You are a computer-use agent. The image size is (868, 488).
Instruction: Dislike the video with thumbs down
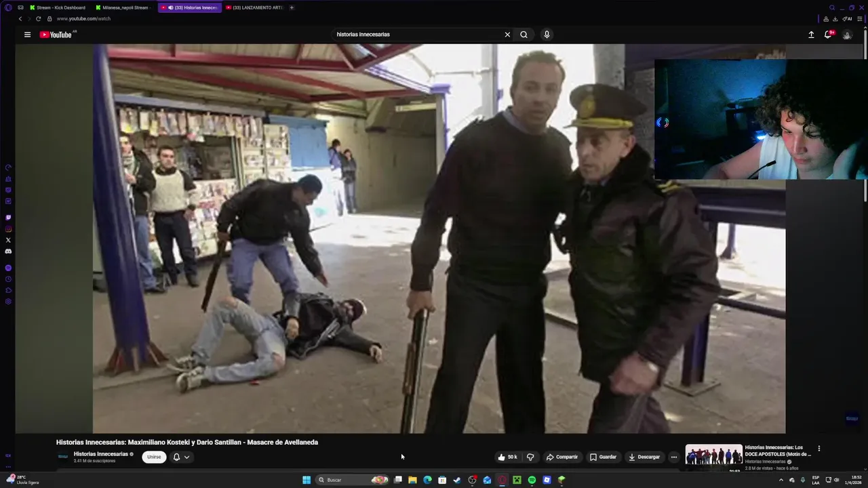[530, 457]
